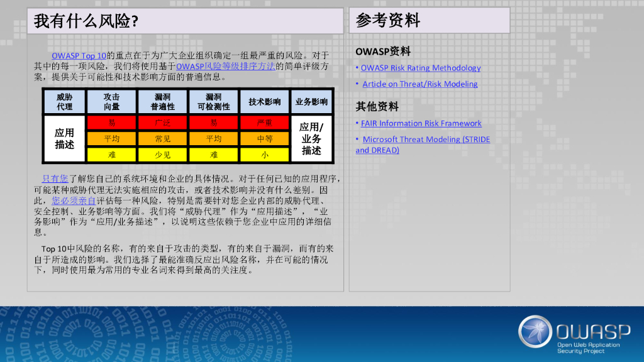Click the orange 中等 cell

pos(265,139)
